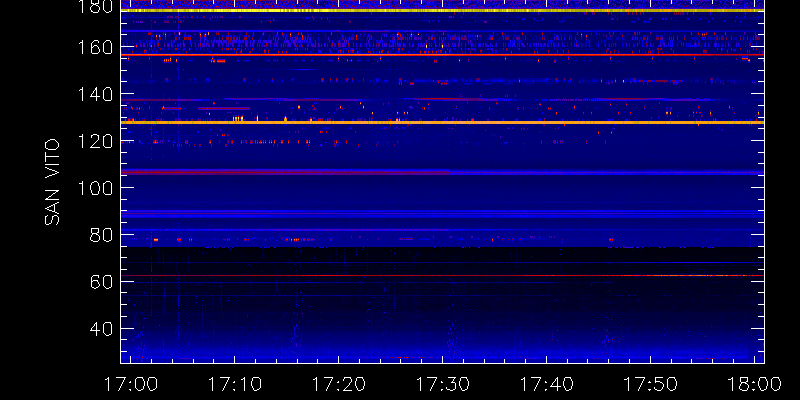Click the 180 frequency axis label
This screenshot has width=800, height=400.
coord(95,7)
